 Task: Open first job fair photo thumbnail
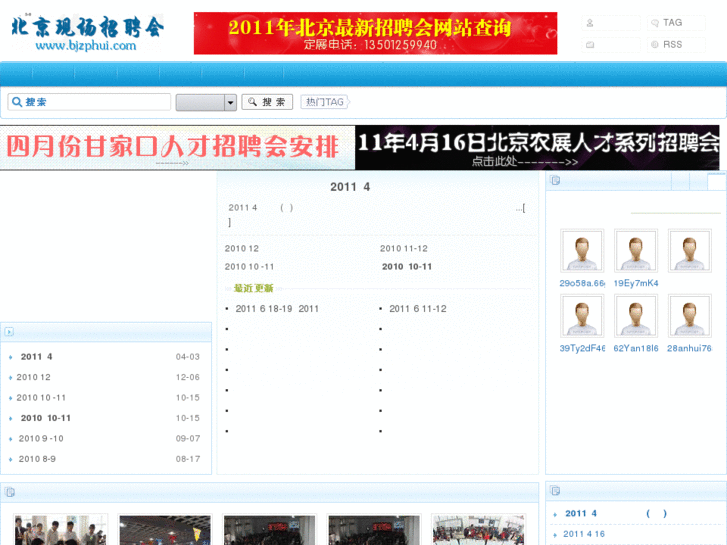click(61, 530)
